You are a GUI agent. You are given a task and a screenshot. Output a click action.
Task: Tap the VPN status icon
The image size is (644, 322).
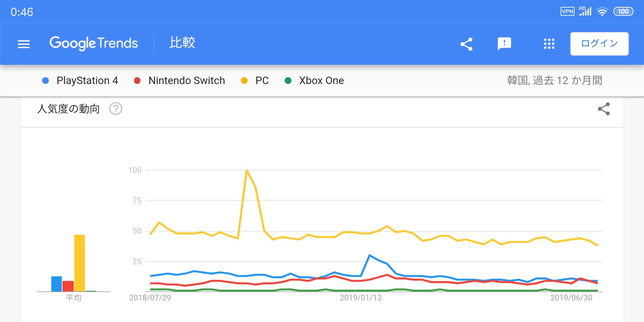[567, 12]
